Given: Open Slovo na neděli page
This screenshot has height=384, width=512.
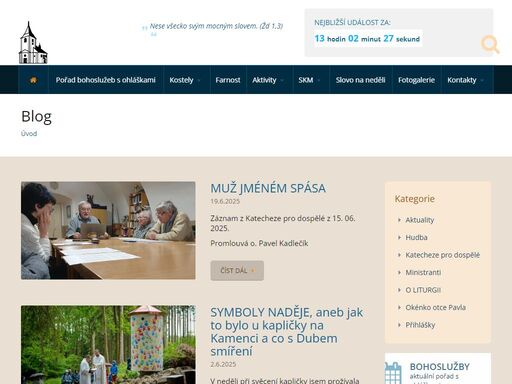Looking at the screenshot, I should point(360,80).
